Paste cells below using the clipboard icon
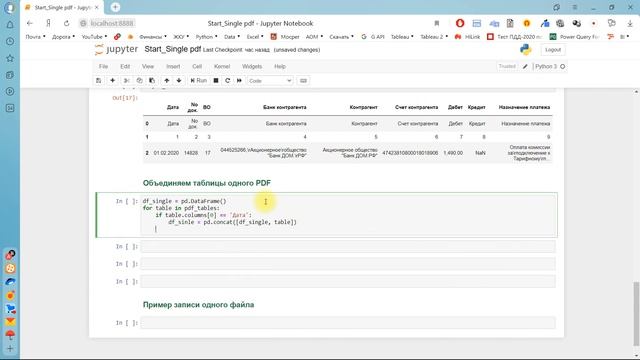This screenshot has height=360, width=640. pos(152,80)
